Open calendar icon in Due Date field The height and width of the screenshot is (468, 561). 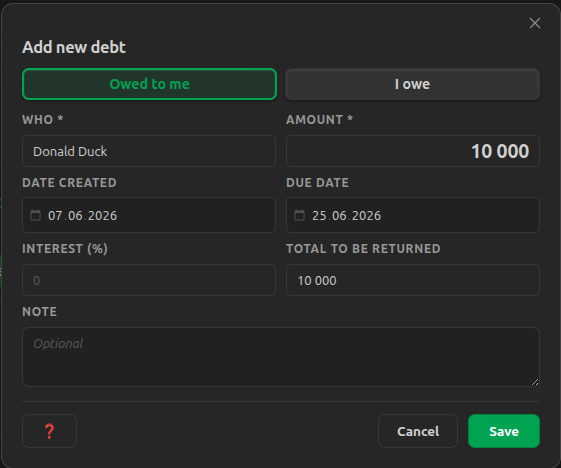click(x=299, y=215)
